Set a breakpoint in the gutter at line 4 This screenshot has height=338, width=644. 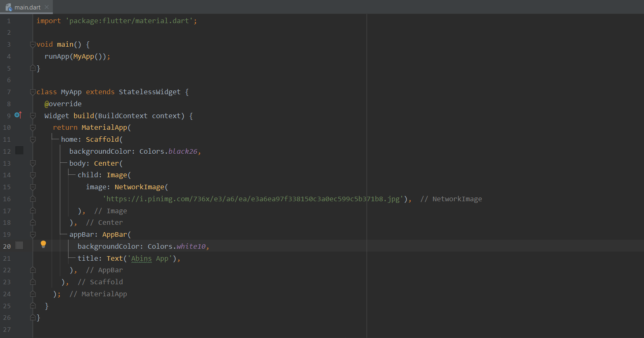pos(19,56)
